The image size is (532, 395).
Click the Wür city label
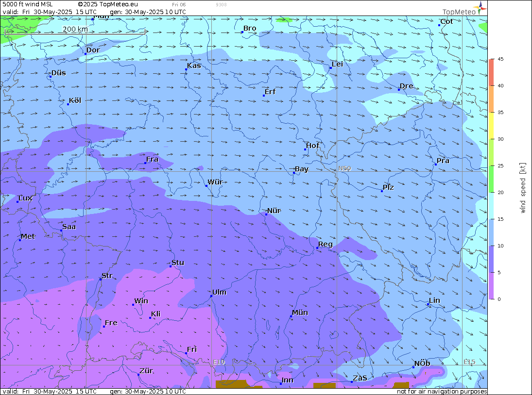pyautogui.click(x=215, y=182)
